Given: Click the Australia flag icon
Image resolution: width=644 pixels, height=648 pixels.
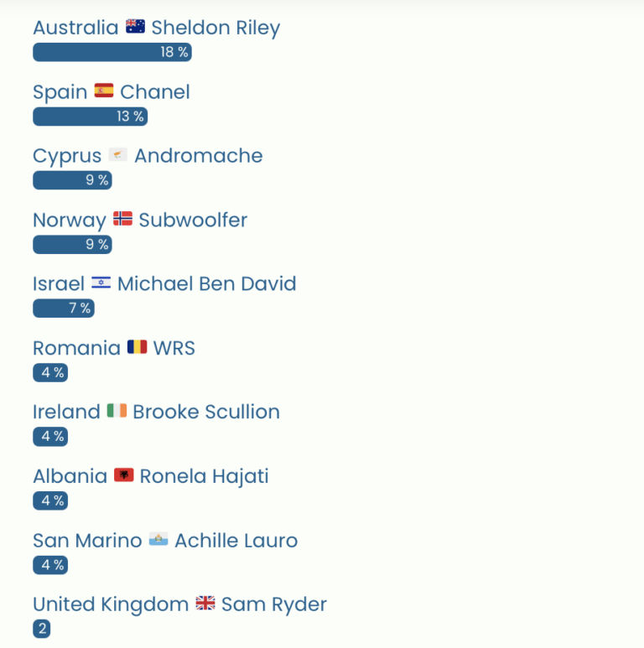Looking at the screenshot, I should (x=135, y=27).
